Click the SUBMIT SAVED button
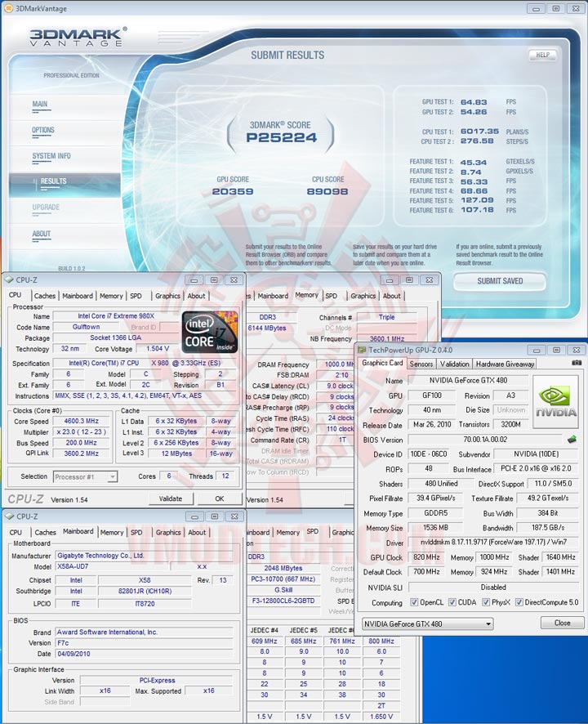This screenshot has width=588, height=724. pyautogui.click(x=500, y=281)
